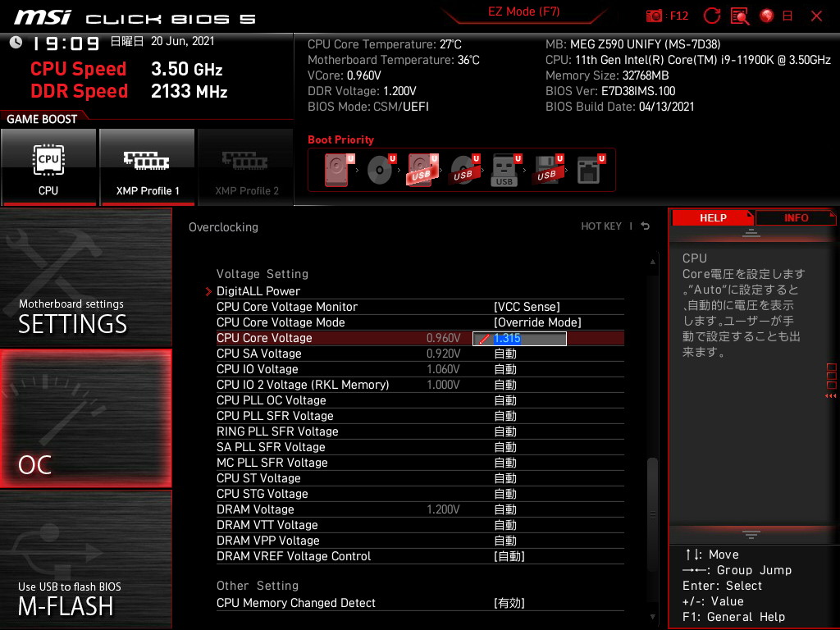Image resolution: width=840 pixels, height=630 pixels.
Task: Open the search magnifier icon in the header
Action: pos(740,16)
